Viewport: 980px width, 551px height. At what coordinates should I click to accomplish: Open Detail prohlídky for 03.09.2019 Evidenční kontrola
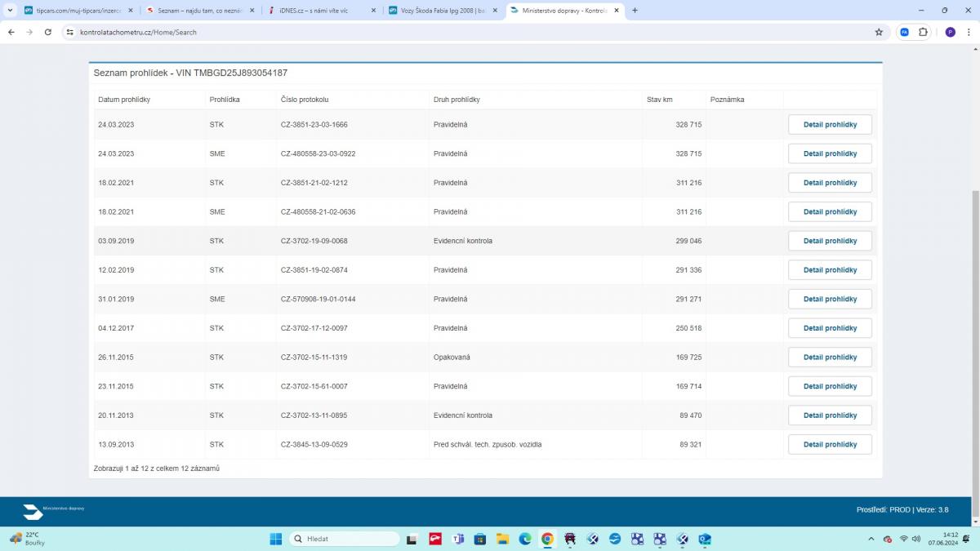[x=829, y=242]
